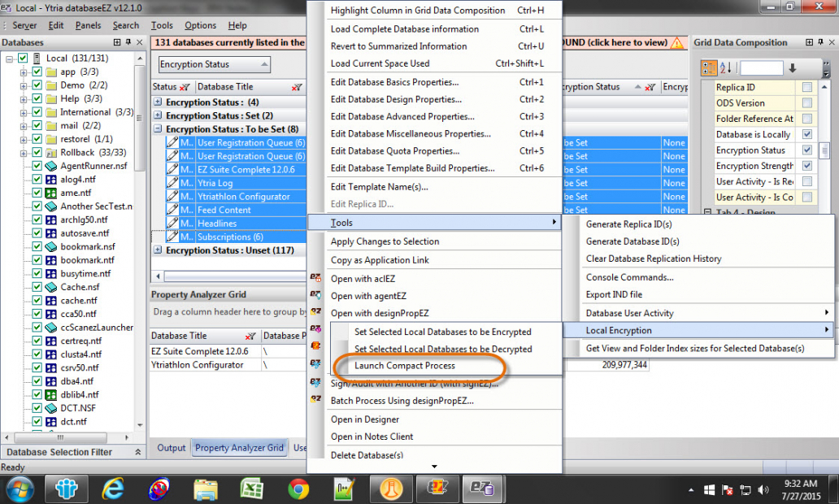This screenshot has height=504, width=839.
Task: Open the File Explorer folder taskbar icon
Action: click(206, 489)
